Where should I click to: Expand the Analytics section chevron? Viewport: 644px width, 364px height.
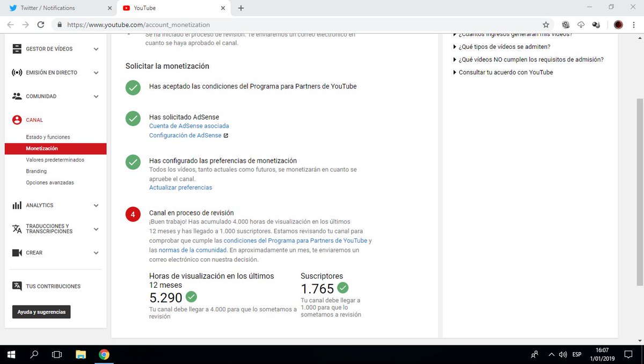[x=96, y=205]
